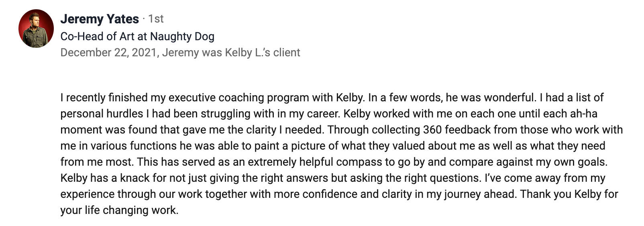Click Jeremy Yates' profile photo

(x=36, y=29)
